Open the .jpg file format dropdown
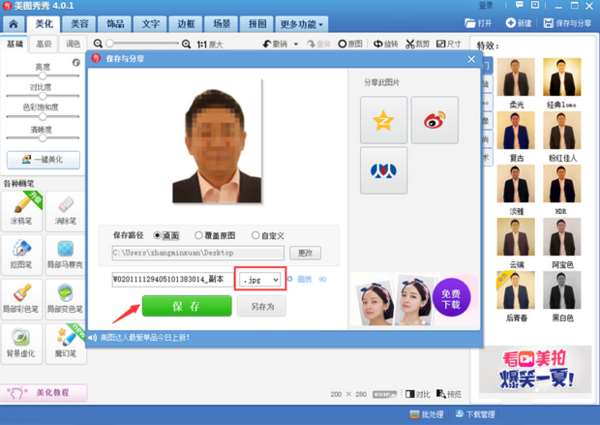 click(260, 280)
